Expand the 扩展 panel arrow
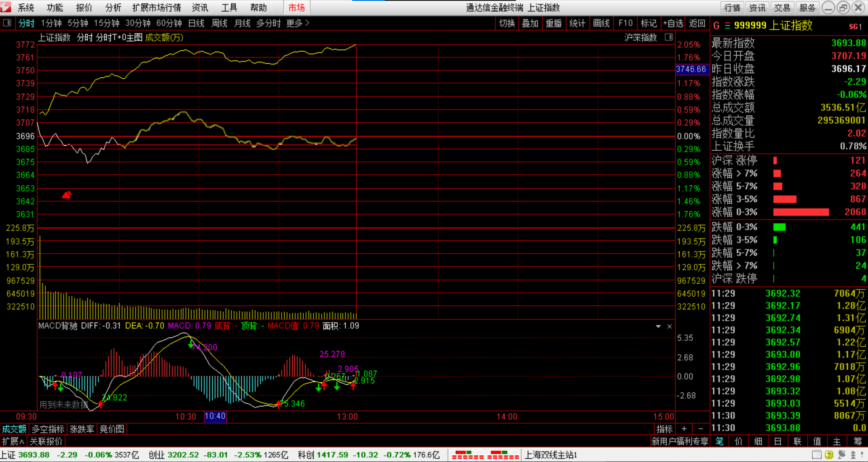Image resolution: width=868 pixels, height=462 pixels. tap(13, 441)
